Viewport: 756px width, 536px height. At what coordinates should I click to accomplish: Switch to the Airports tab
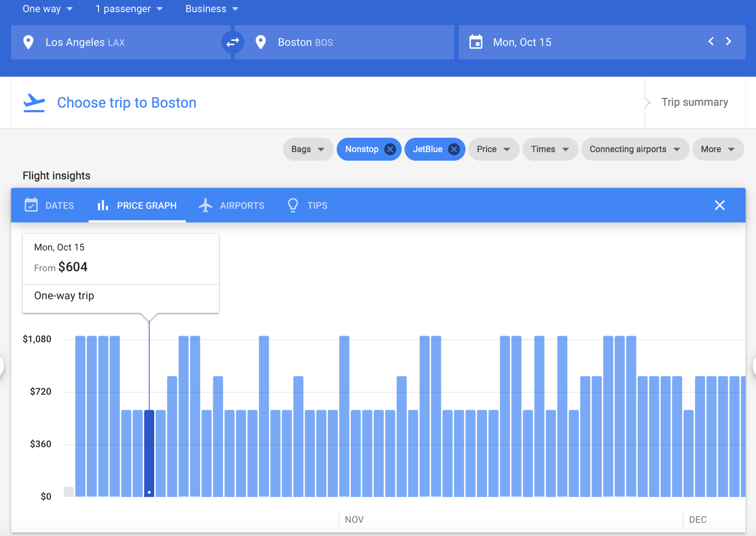(x=231, y=205)
